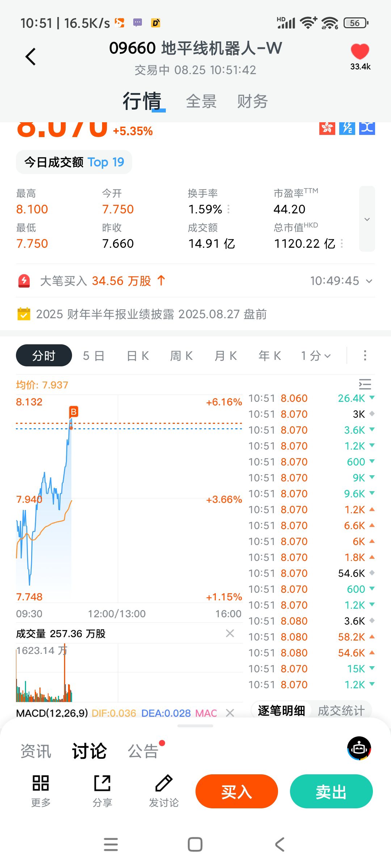Select the 日K chart tab
The height and width of the screenshot is (868, 391).
pyautogui.click(x=138, y=356)
